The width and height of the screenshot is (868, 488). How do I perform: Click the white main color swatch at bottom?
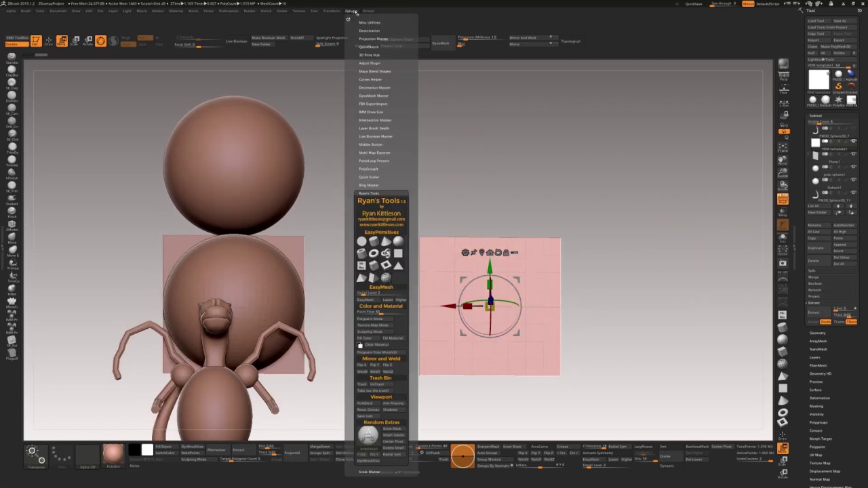click(x=147, y=449)
